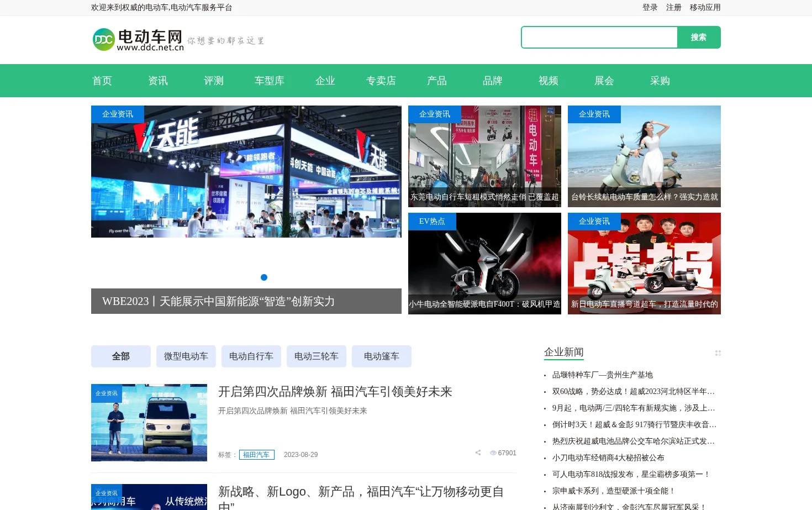This screenshot has height=510, width=812.
Task: Click the green 搜索 button
Action: (699, 38)
